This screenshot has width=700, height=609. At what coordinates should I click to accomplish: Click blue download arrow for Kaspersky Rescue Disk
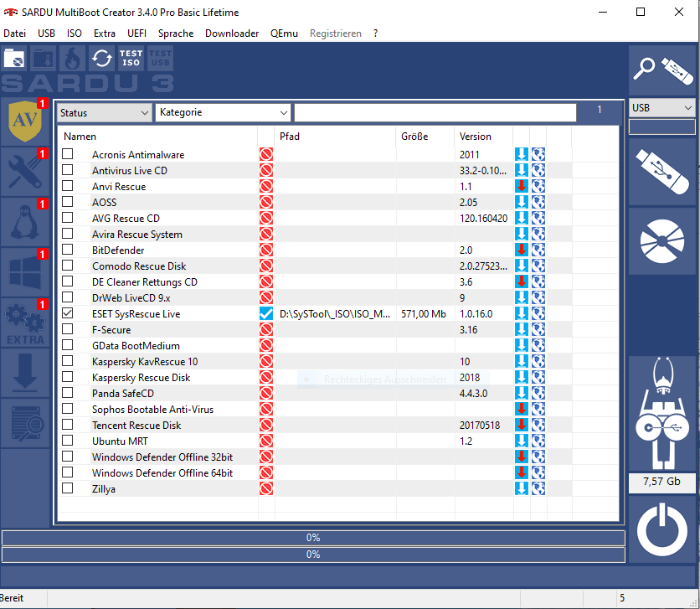pos(522,377)
